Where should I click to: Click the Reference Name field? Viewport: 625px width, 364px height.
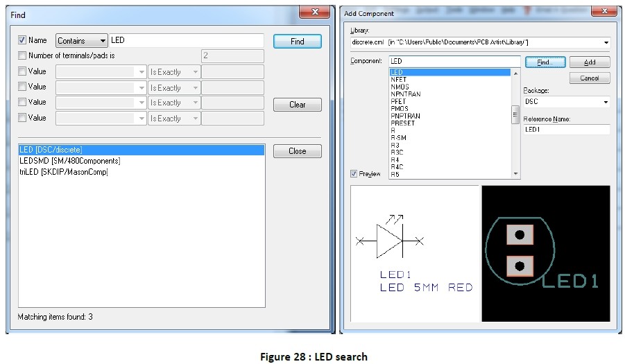(x=565, y=130)
